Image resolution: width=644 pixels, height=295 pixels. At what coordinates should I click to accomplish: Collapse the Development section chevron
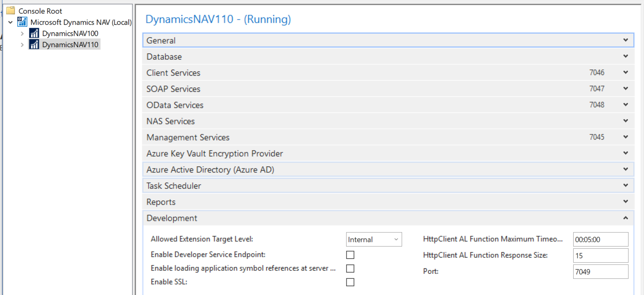[x=625, y=218]
